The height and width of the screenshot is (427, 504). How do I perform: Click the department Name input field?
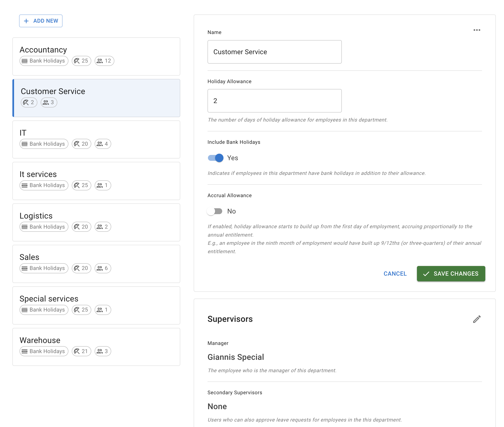pos(274,52)
